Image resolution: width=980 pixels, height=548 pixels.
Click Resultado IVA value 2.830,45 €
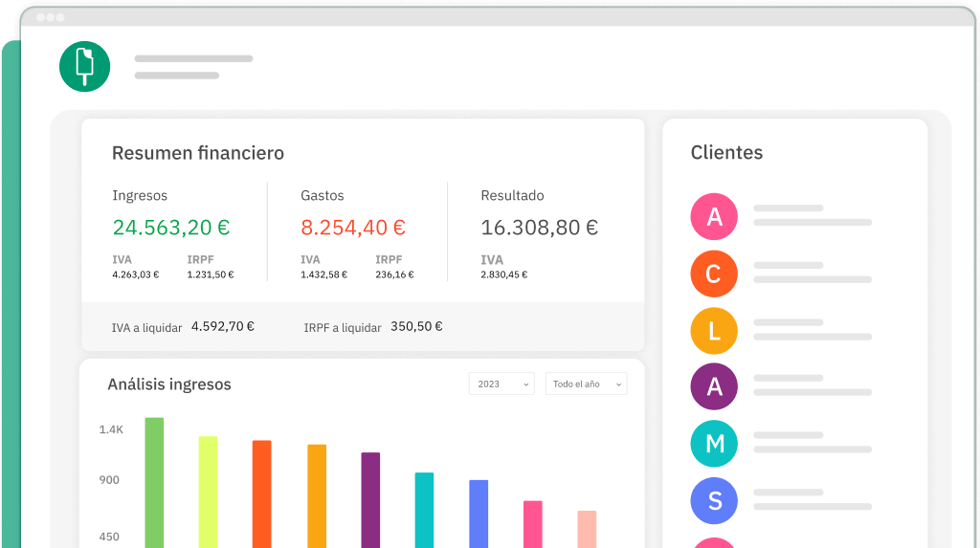503,274
